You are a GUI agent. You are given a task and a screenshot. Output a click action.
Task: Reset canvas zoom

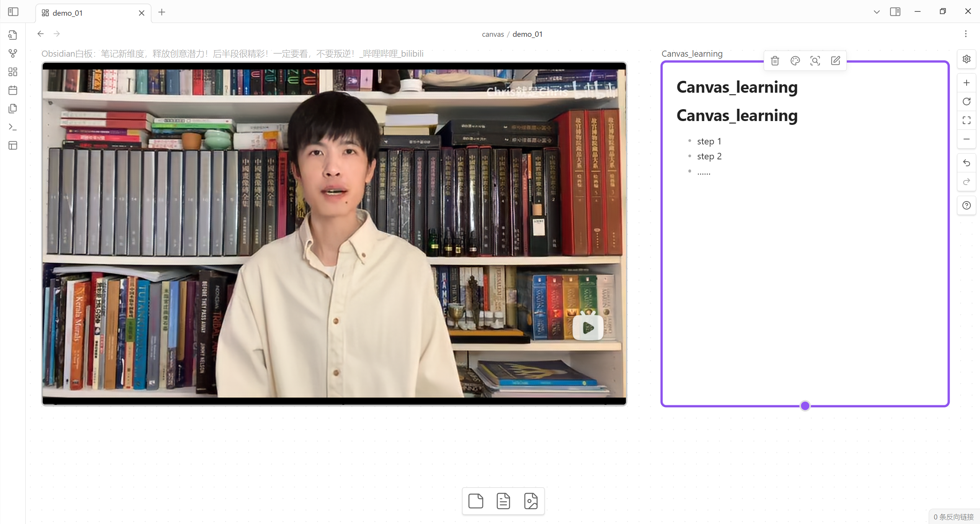(966, 102)
